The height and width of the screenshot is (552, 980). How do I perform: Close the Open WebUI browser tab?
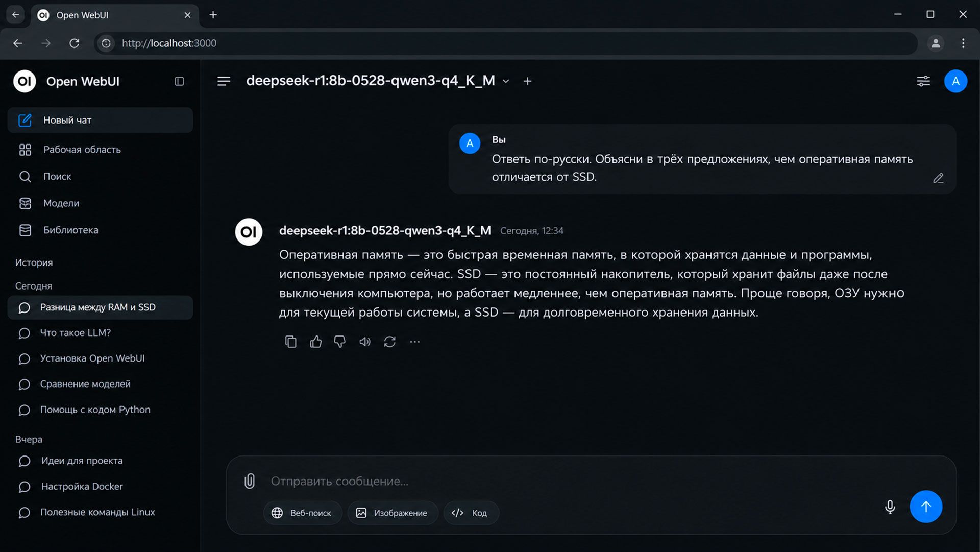[x=187, y=15]
